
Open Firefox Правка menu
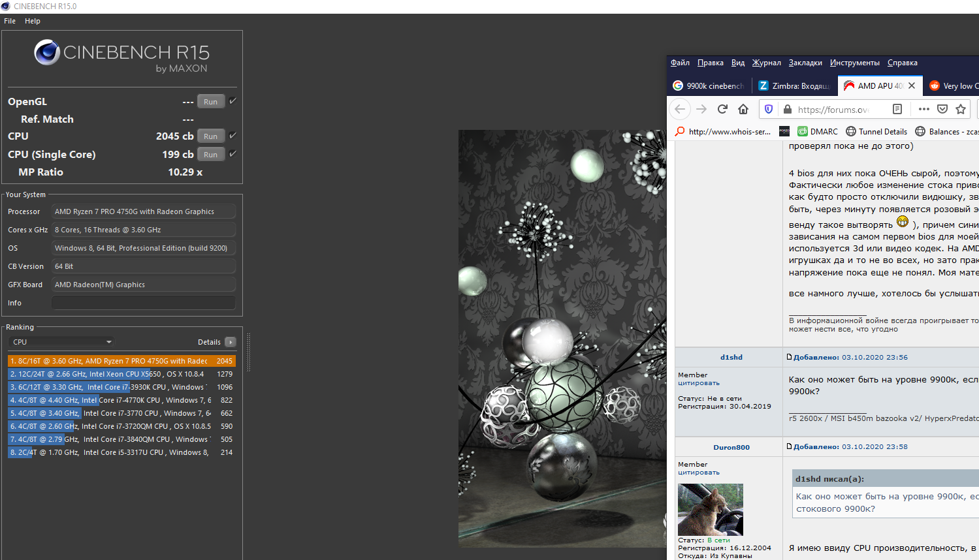pos(710,63)
